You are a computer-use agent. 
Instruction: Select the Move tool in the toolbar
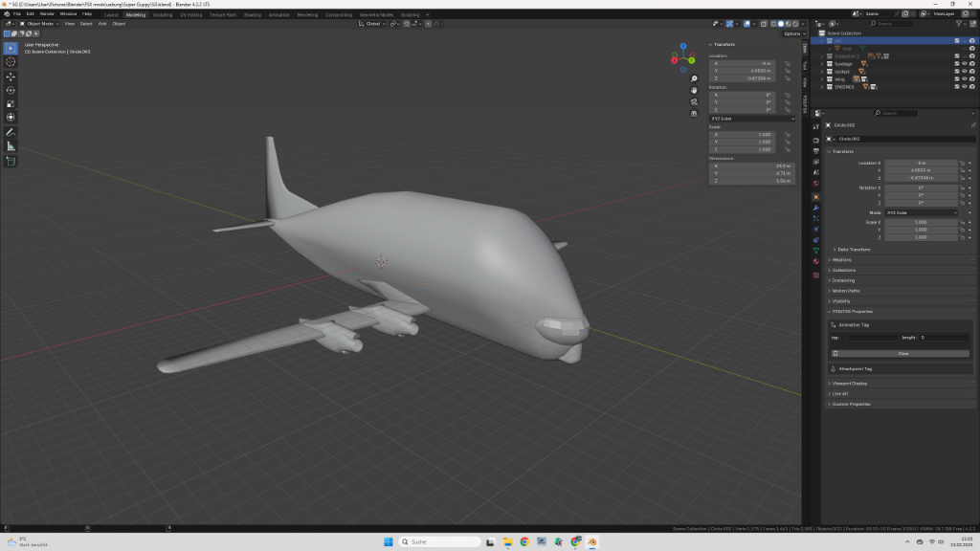tap(11, 77)
